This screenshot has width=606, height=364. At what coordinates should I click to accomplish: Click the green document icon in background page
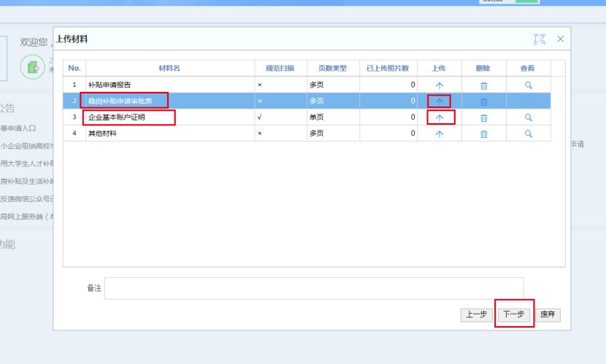point(32,67)
